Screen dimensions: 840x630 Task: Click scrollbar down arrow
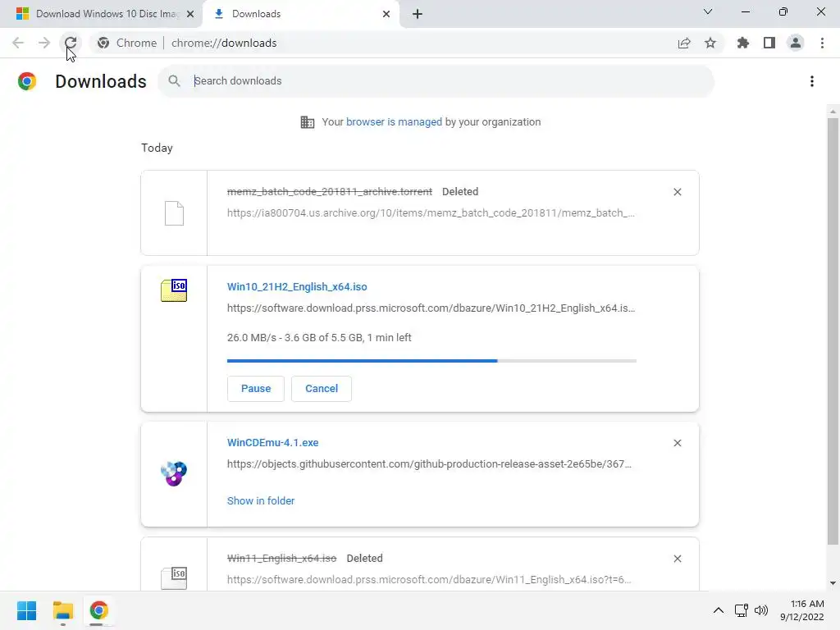pos(833,583)
